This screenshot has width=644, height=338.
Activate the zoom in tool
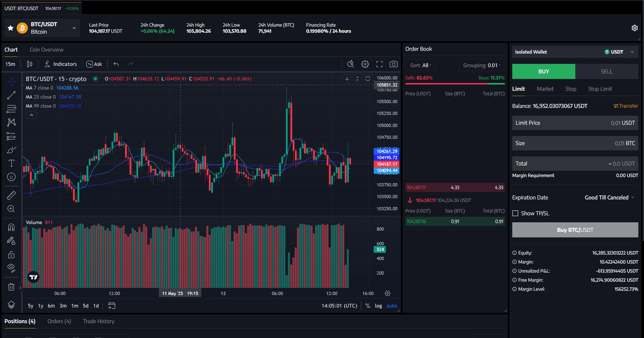11,209
